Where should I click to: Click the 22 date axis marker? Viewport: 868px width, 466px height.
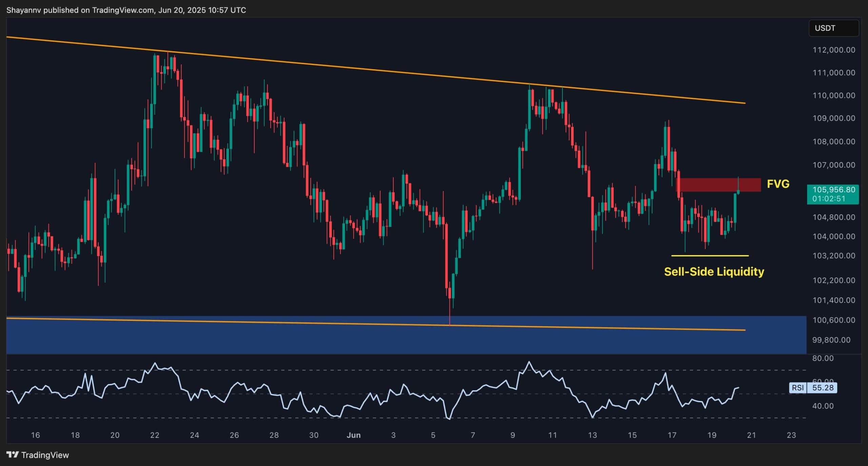pyautogui.click(x=155, y=435)
